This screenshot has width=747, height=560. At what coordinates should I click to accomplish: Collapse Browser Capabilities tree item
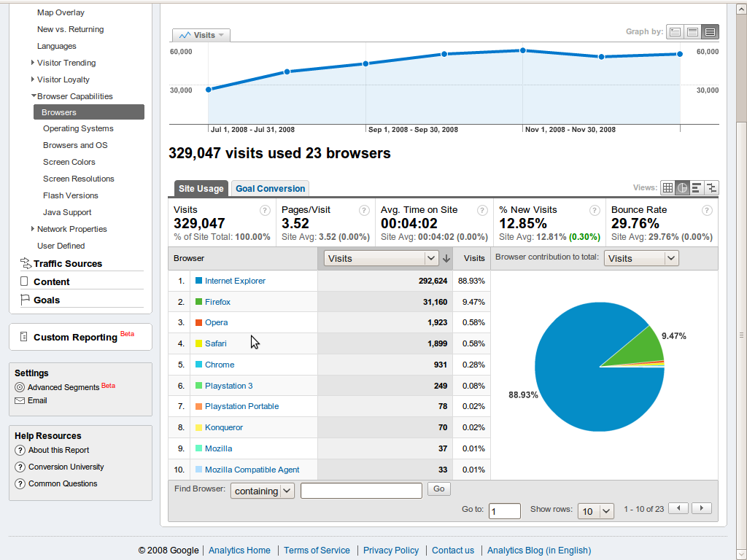(34, 96)
